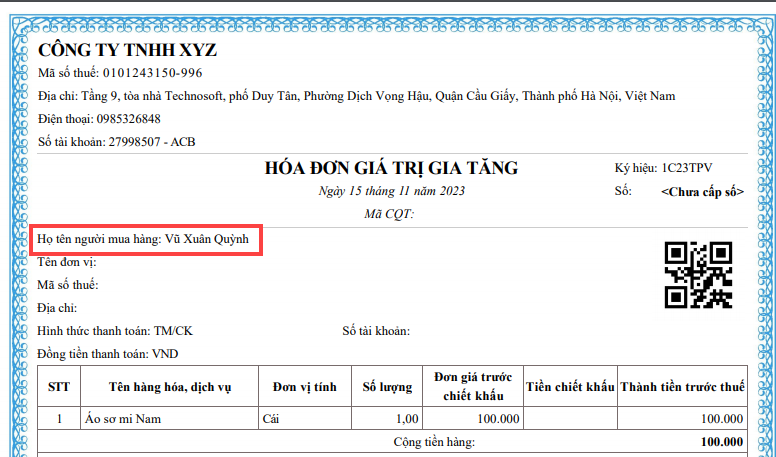Click the <Chưa cấp số> invoice number placeholder

click(702, 191)
